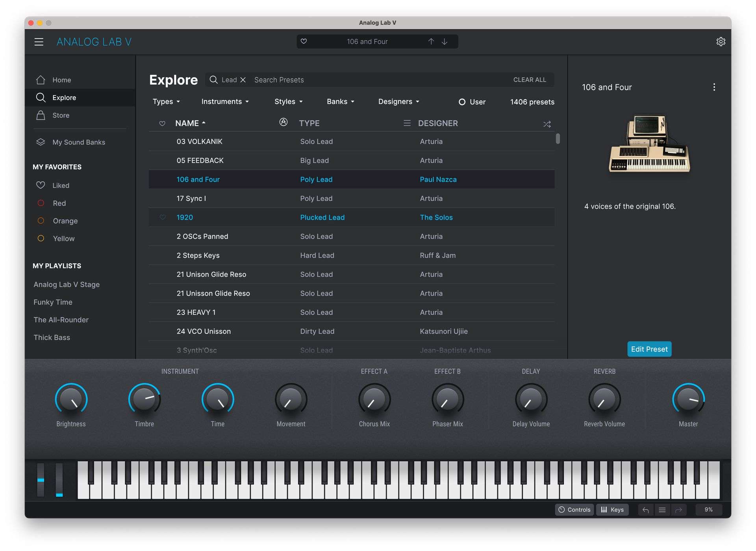Click the Brightness knob
The height and width of the screenshot is (551, 756).
[x=71, y=399]
